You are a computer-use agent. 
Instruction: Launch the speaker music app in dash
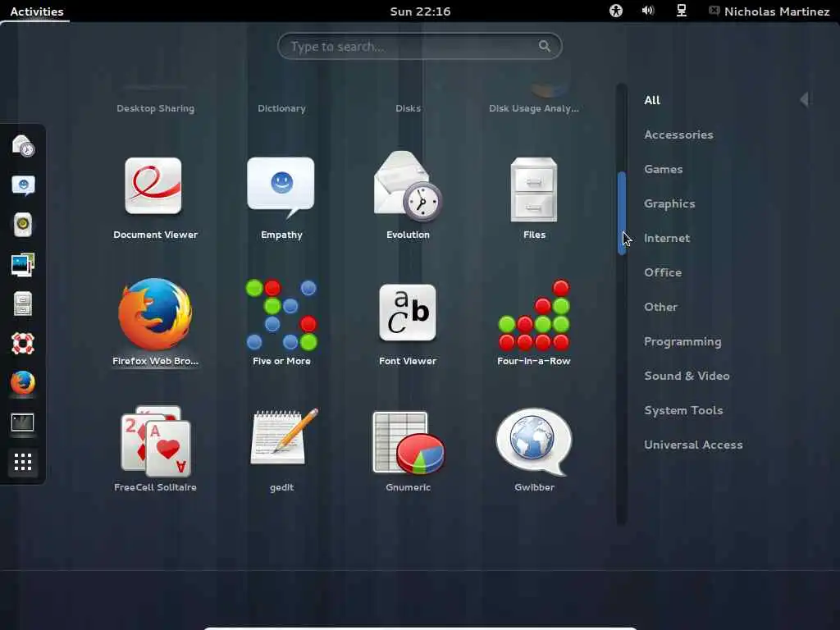pyautogui.click(x=23, y=225)
